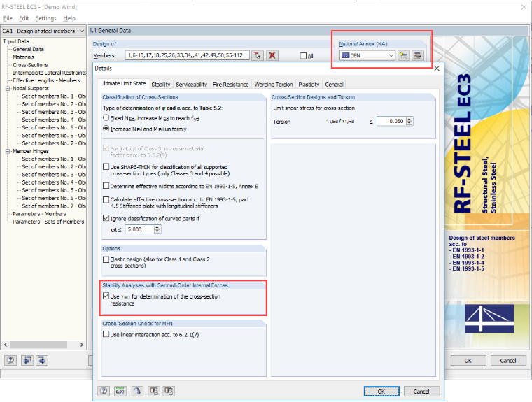
Task: Switch to the Serviceability tab
Action: [191, 85]
